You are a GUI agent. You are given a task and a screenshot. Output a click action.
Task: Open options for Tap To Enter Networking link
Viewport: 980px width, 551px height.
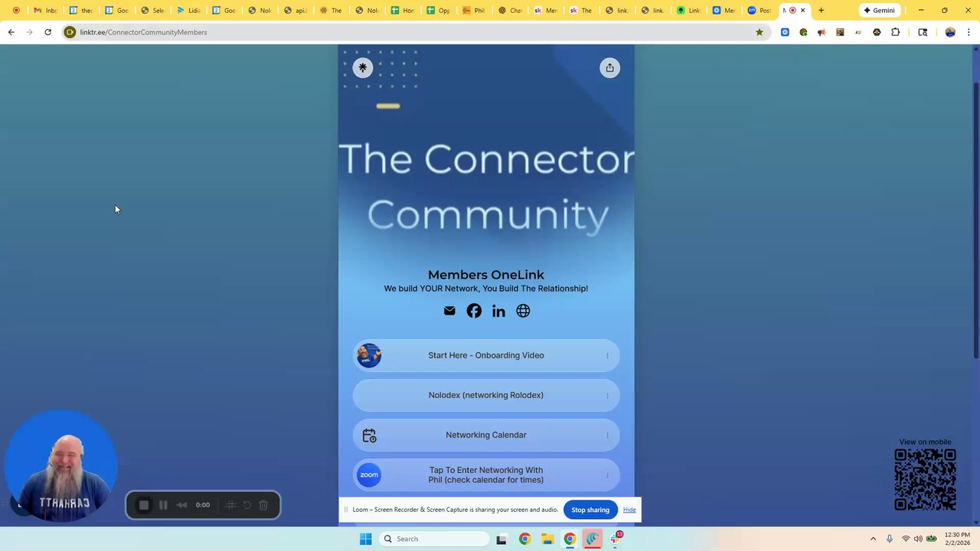pos(607,475)
